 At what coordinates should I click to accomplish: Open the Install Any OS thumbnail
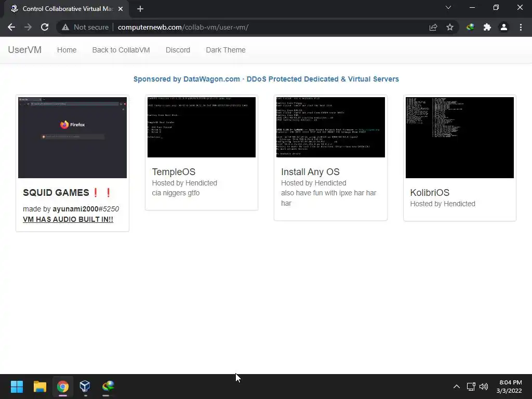(330, 127)
